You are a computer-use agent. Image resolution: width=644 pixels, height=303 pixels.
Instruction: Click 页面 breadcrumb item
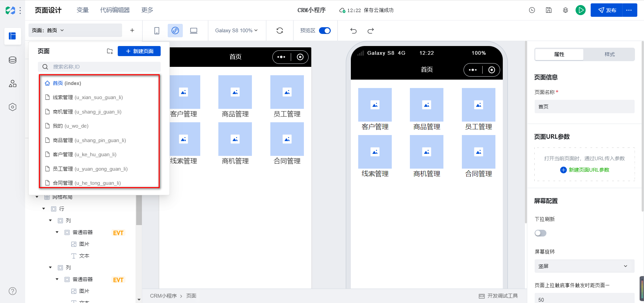pyautogui.click(x=191, y=296)
